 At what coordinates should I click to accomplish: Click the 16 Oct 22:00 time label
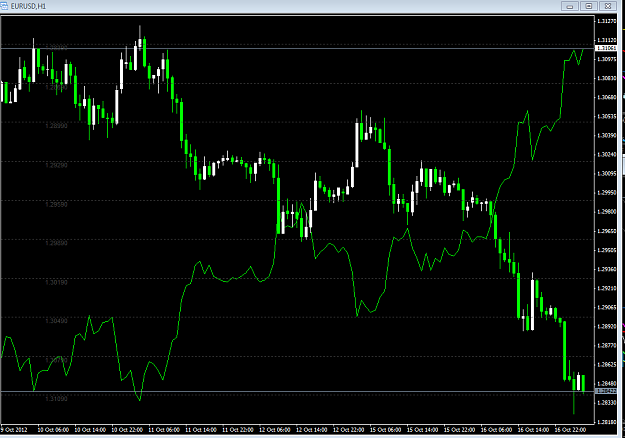click(x=570, y=430)
